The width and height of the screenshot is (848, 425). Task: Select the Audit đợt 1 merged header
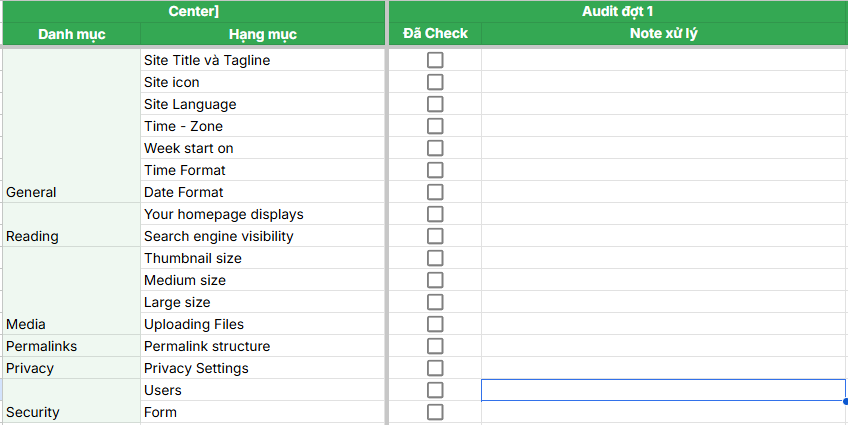(x=618, y=11)
